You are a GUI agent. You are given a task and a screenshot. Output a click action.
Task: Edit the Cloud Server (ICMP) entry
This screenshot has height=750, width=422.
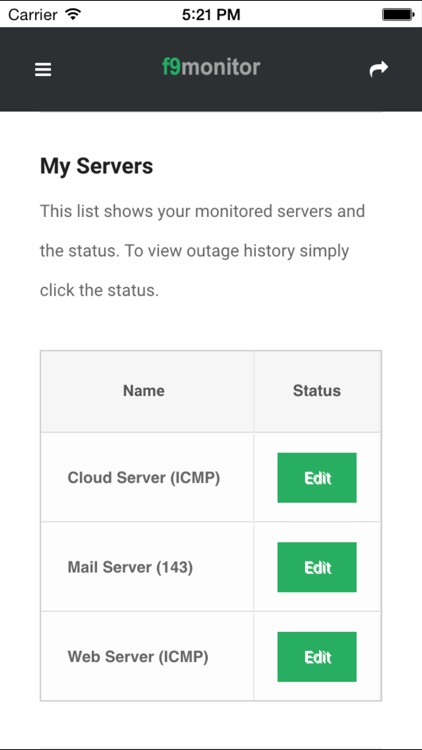[x=317, y=478]
